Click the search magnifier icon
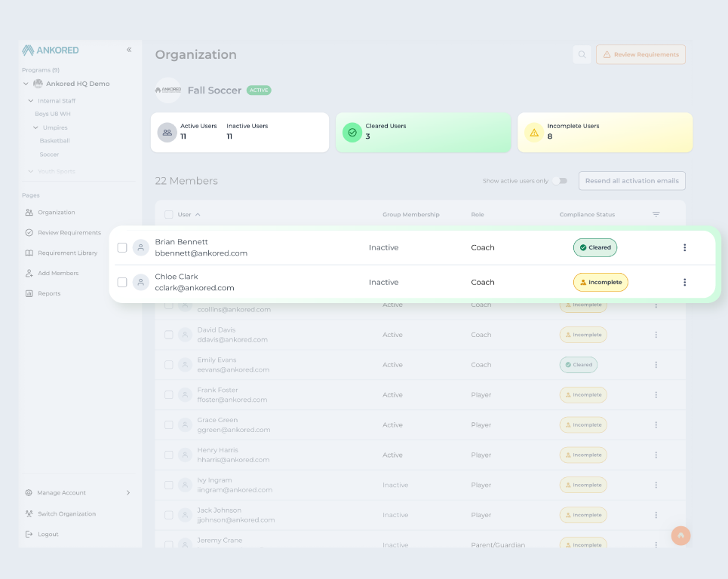The image size is (728, 579). (582, 54)
